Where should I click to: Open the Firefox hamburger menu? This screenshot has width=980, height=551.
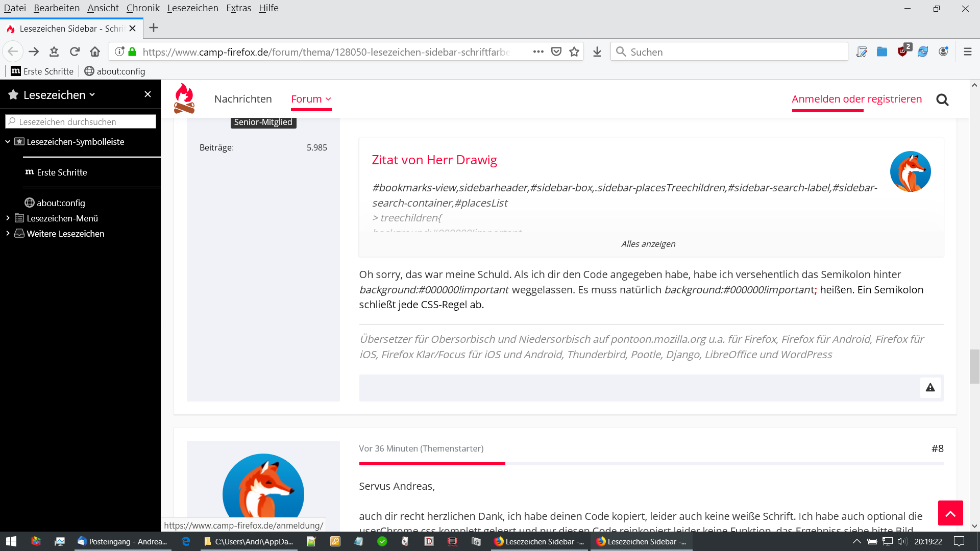[967, 52]
